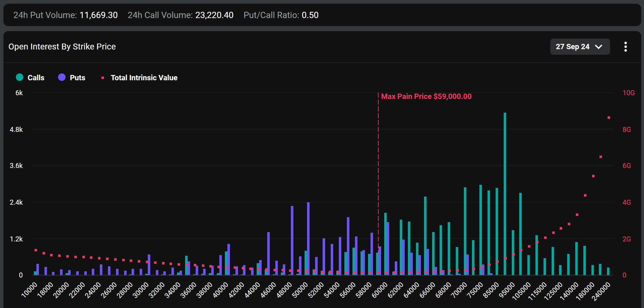The width and height of the screenshot is (644, 308).
Task: Click the 10G right axis label
Action: pos(628,93)
